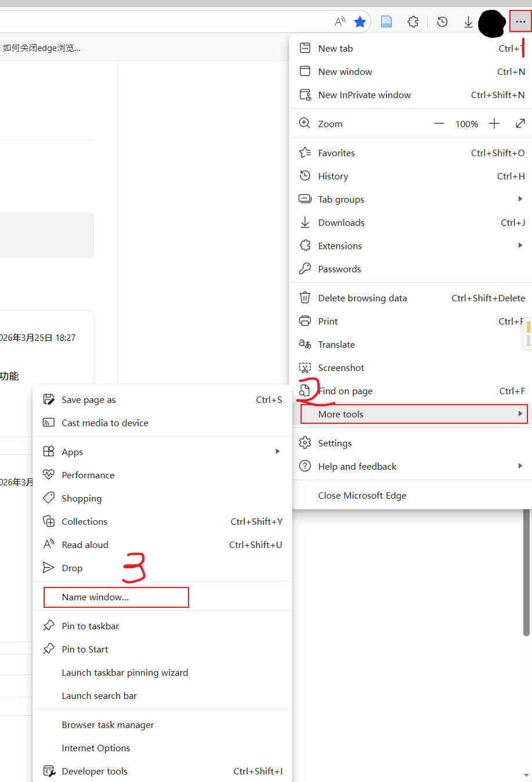The height and width of the screenshot is (782, 532).
Task: Open Settings from the menu
Action: pyautogui.click(x=411, y=443)
